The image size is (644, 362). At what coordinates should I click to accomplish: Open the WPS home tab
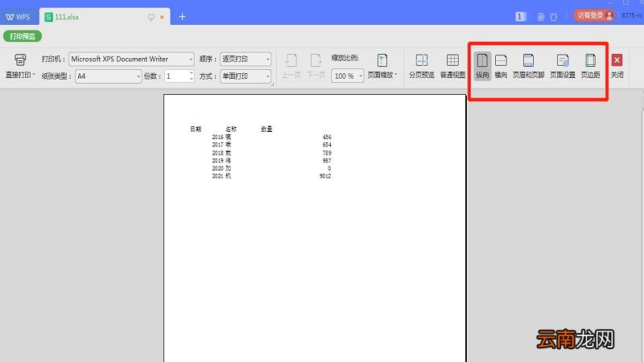tap(19, 17)
